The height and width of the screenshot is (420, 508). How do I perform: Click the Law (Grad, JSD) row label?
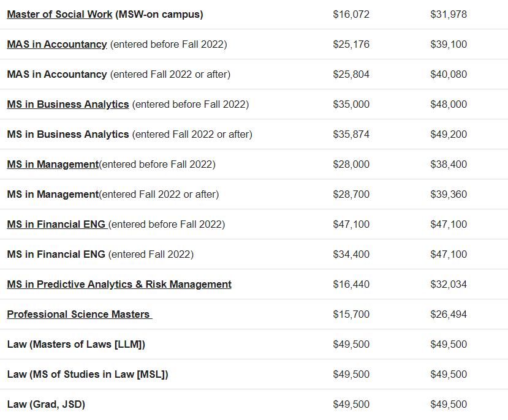46,404
